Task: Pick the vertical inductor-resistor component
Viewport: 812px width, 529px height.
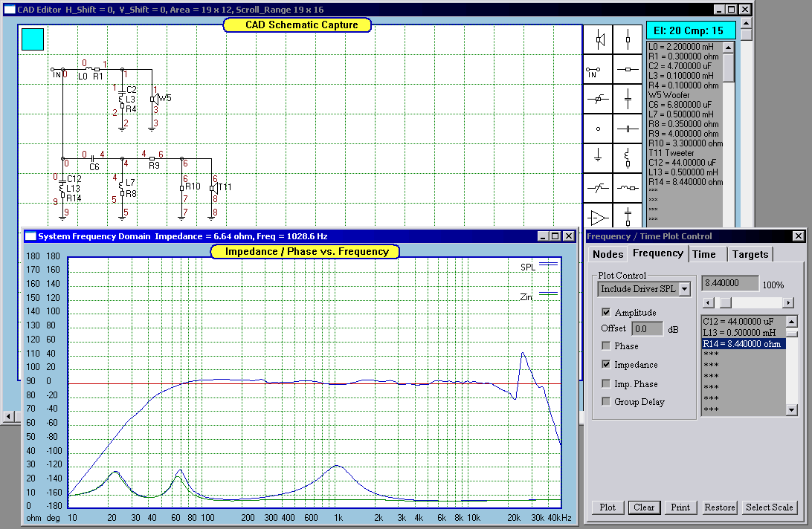Action: click(628, 158)
